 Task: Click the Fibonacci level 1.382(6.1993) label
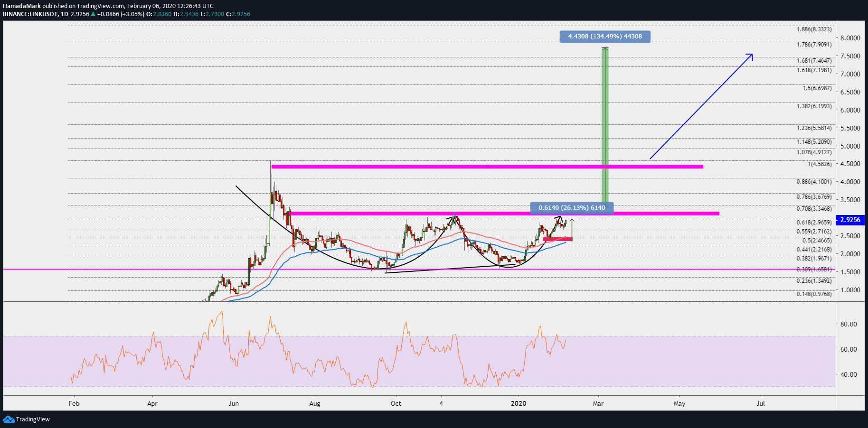pos(814,106)
